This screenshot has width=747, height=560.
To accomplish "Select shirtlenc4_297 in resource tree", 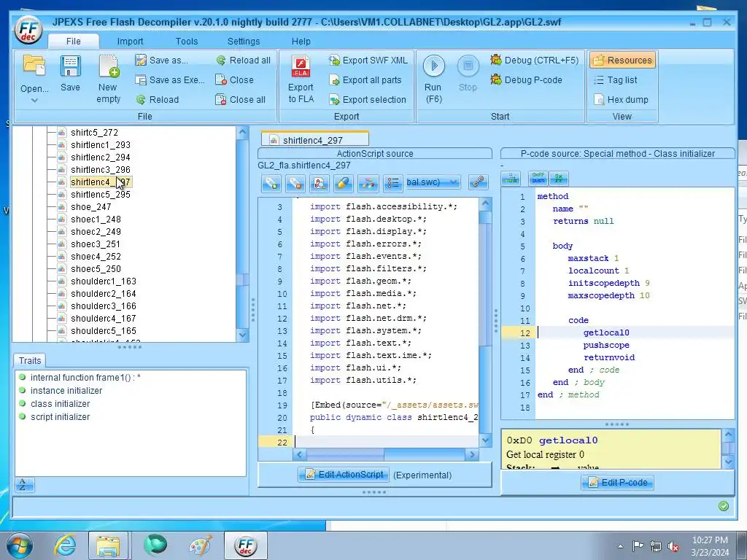I will [100, 182].
